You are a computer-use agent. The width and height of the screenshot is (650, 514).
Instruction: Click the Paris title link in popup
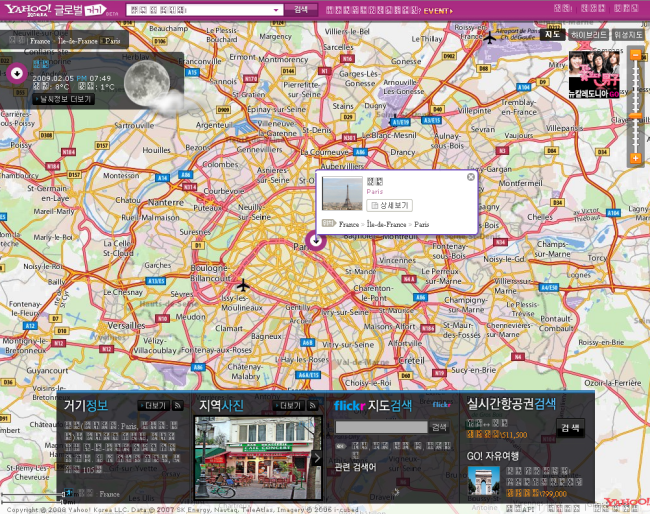pyautogui.click(x=375, y=192)
